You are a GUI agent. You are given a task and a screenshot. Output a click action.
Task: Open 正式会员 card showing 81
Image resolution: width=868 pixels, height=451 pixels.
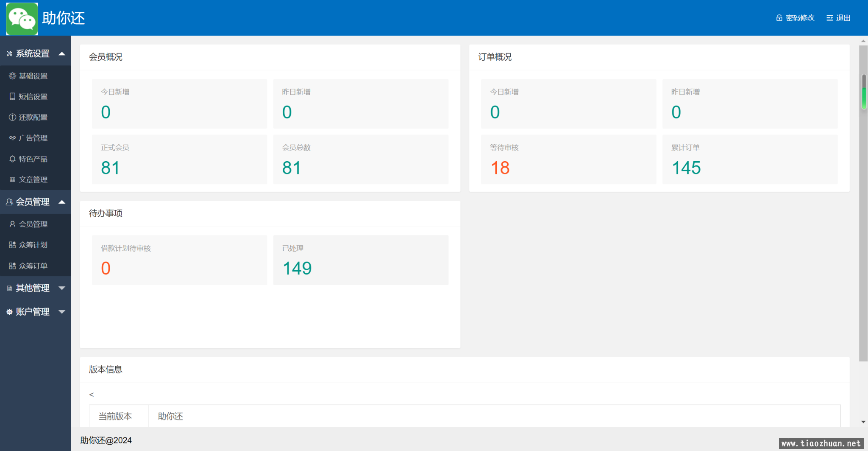point(179,160)
